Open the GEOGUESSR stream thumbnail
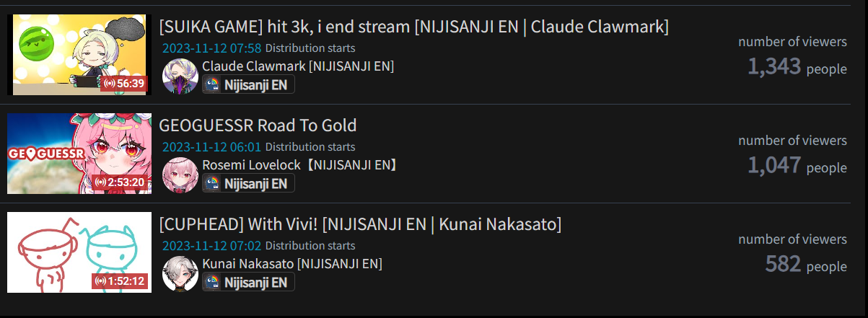Image resolution: width=868 pixels, height=318 pixels. 79,154
